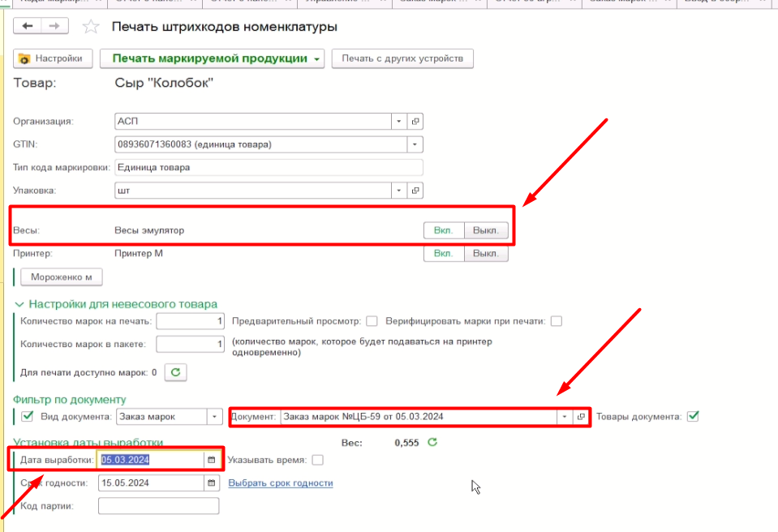This screenshot has width=778, height=532.
Task: Click the Весы эмулятор device name
Action: coord(149,230)
